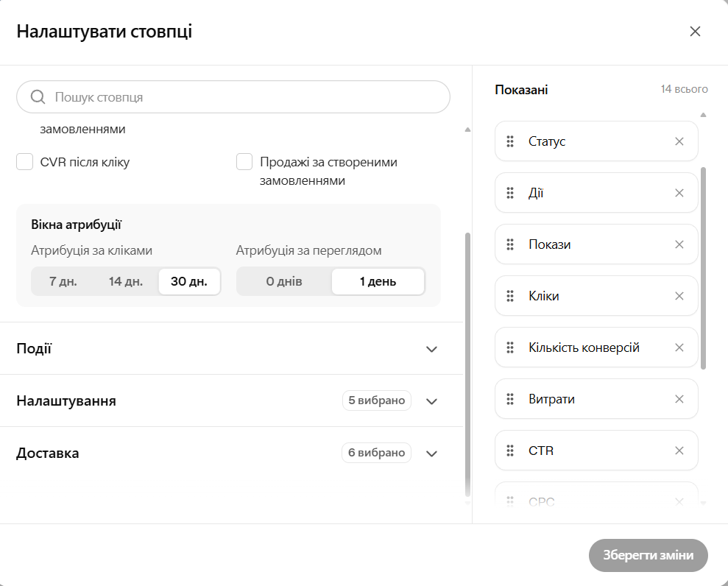Image resolution: width=728 pixels, height=586 pixels.
Task: Grab the drag handle for Витрати
Action: pyautogui.click(x=510, y=399)
